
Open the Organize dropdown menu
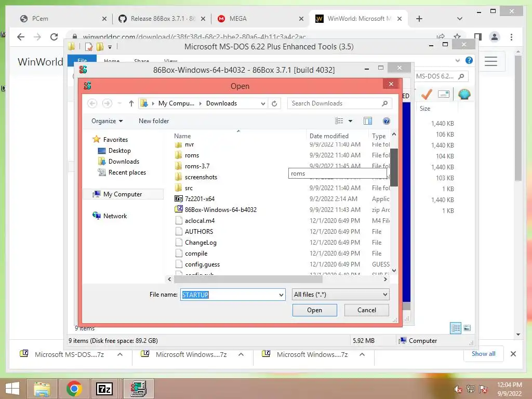coord(107,121)
